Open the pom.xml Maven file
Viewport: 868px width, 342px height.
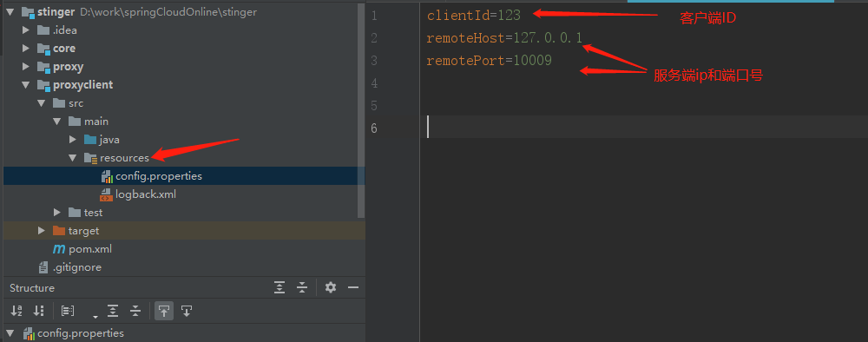(x=89, y=249)
